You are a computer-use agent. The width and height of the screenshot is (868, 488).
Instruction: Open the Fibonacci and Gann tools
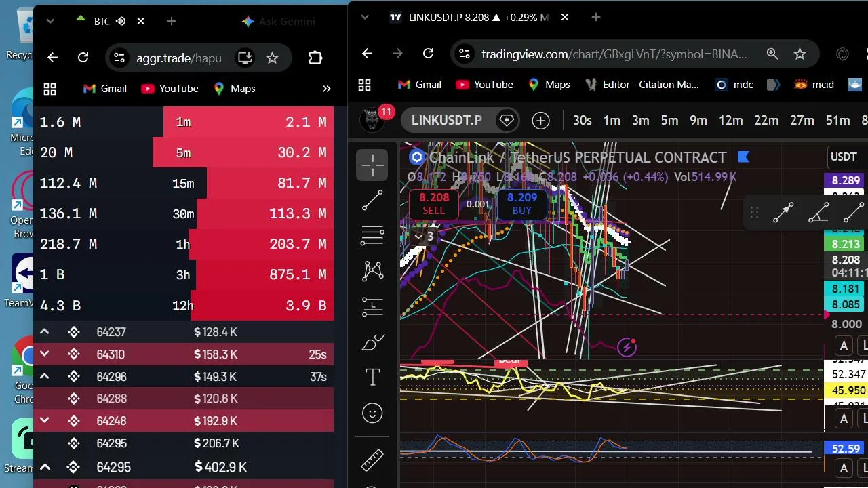[372, 235]
